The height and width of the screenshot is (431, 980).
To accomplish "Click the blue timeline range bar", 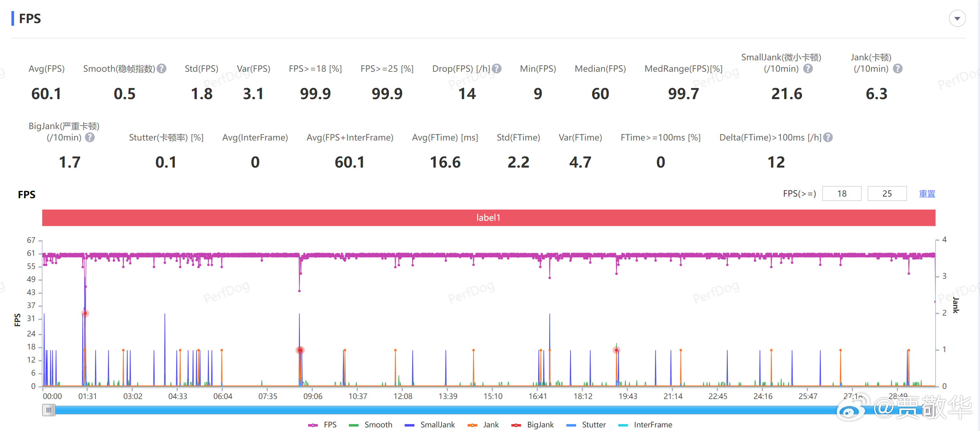I will (489, 410).
